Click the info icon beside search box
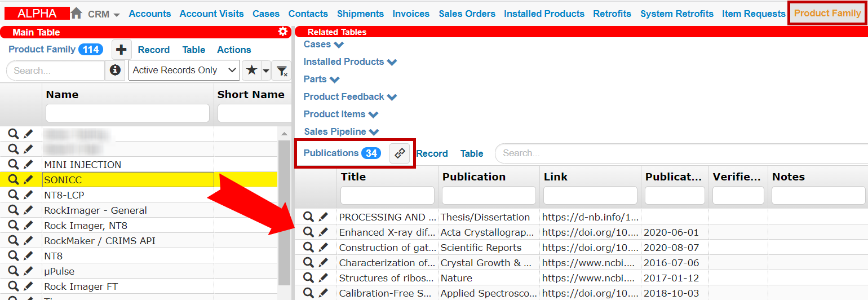This screenshot has width=868, height=300. point(115,70)
